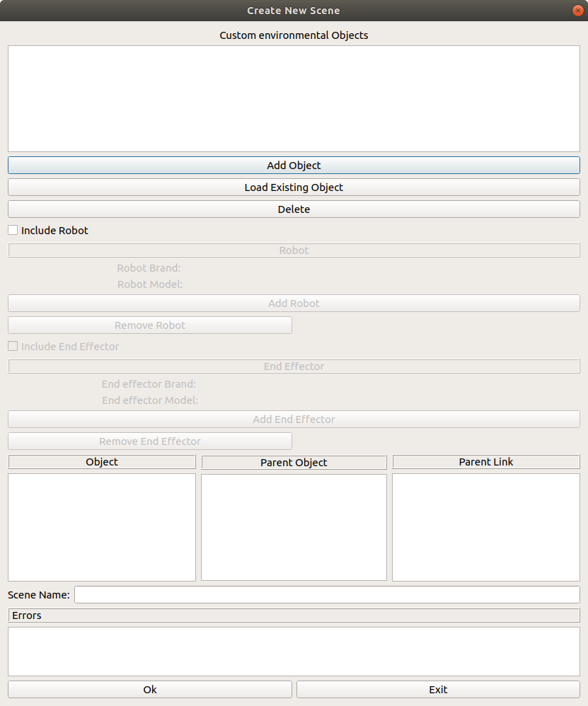Click the End effector Brand label
This screenshot has height=706, width=588.
click(x=149, y=384)
